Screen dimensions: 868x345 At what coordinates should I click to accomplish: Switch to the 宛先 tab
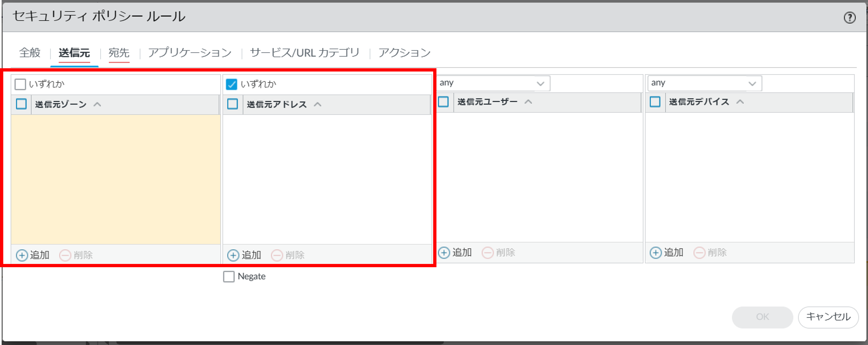119,53
